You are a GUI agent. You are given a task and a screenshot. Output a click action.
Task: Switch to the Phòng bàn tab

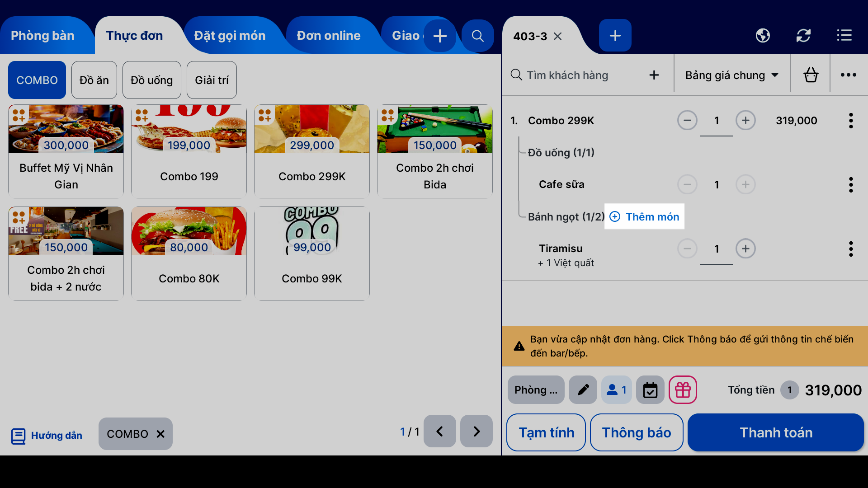pos(42,36)
